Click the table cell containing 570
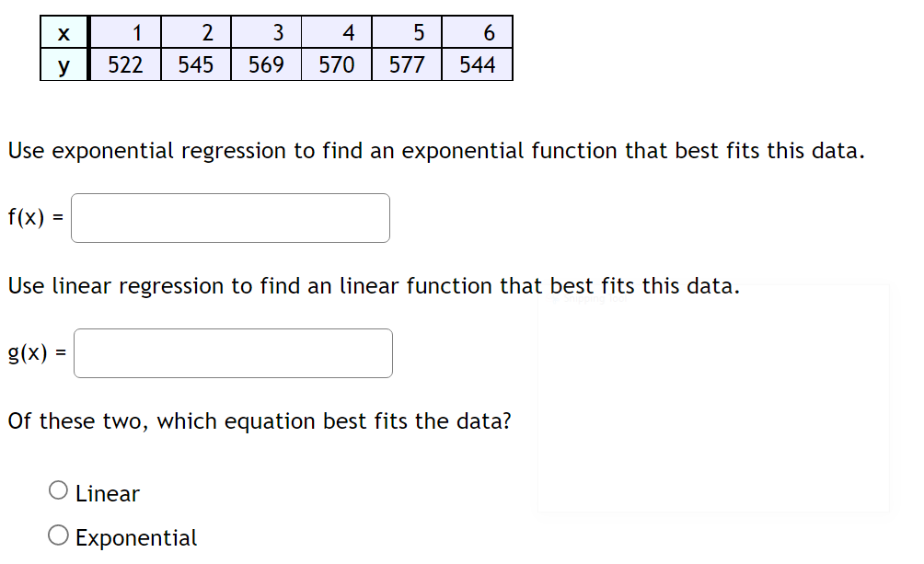924x564 pixels. (336, 64)
